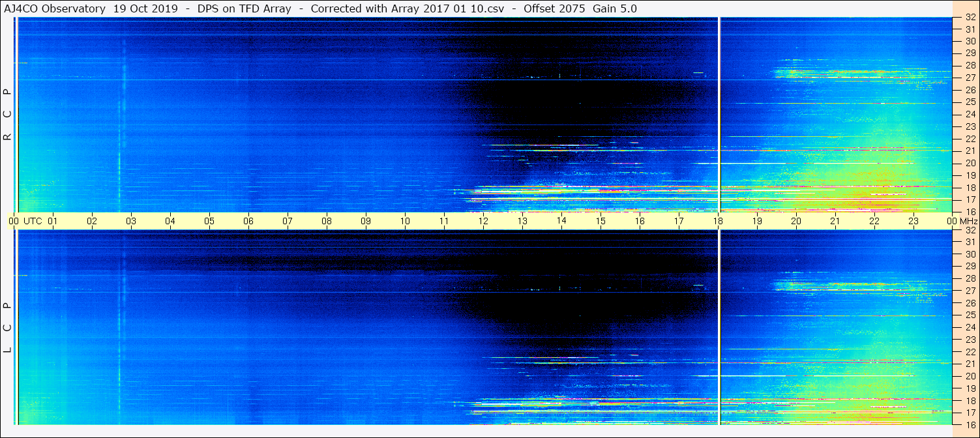Click the 03 hour mark on the time axis

point(131,221)
